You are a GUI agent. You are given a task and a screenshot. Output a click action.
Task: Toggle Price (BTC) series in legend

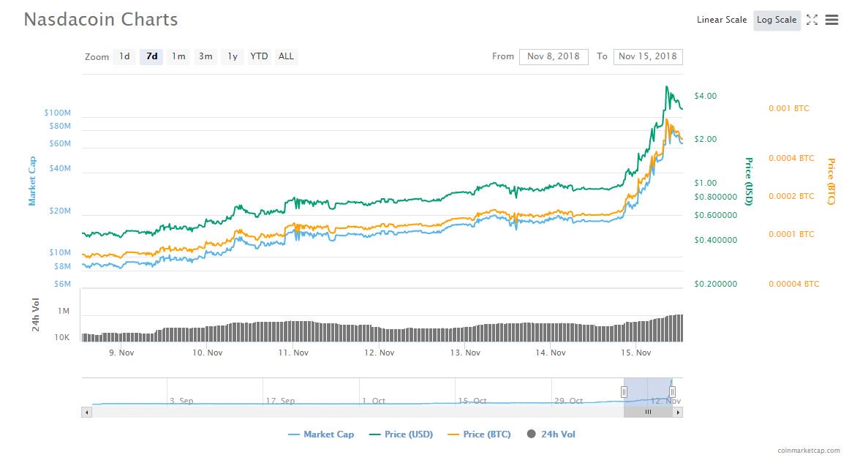coord(479,434)
